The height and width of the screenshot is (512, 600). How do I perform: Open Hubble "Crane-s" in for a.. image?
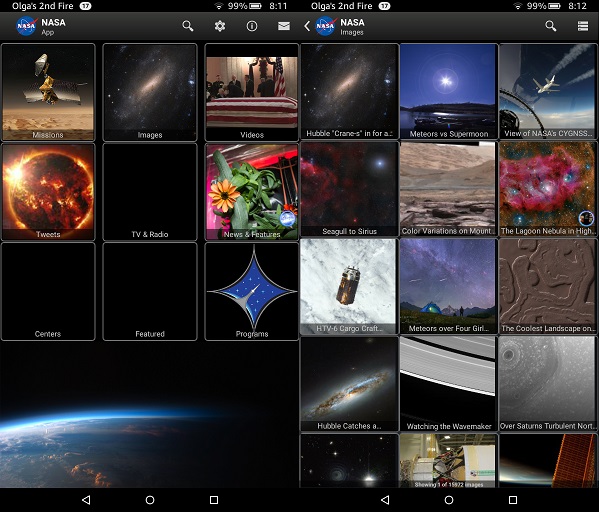click(349, 91)
